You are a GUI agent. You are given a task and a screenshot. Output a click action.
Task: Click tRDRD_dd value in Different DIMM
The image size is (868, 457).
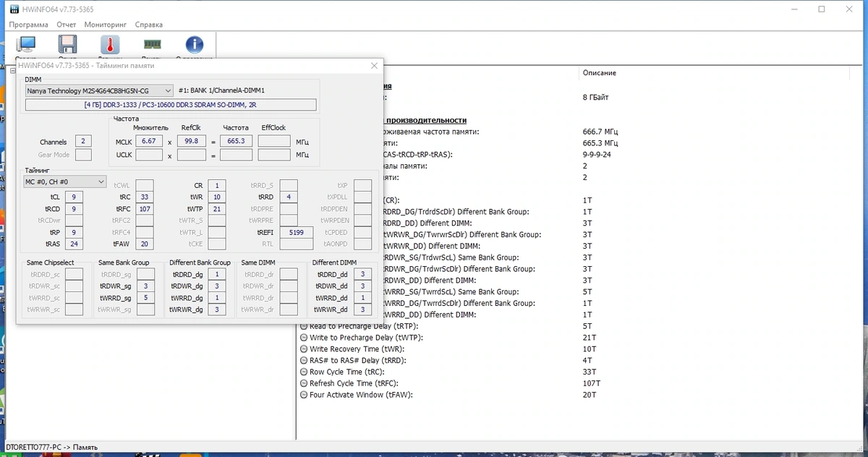(x=364, y=275)
